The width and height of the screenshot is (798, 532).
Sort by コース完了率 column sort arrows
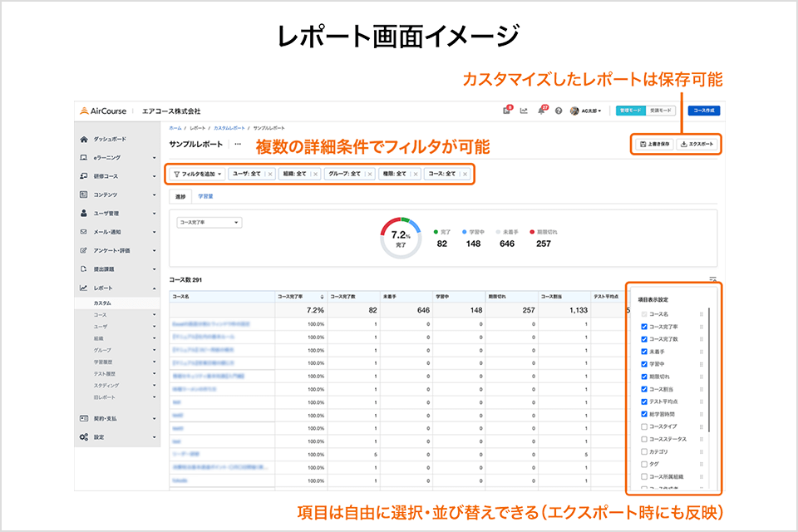(x=322, y=296)
